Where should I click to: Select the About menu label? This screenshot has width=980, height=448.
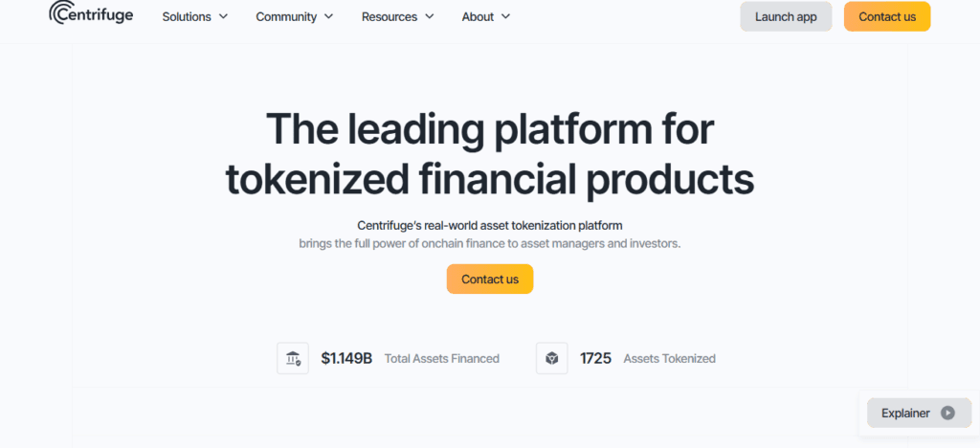click(478, 16)
